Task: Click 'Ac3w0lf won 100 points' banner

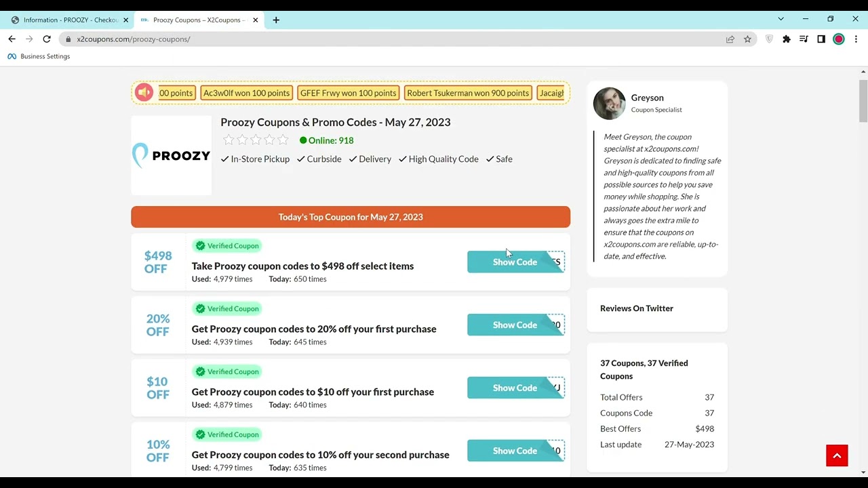Action: (x=246, y=93)
